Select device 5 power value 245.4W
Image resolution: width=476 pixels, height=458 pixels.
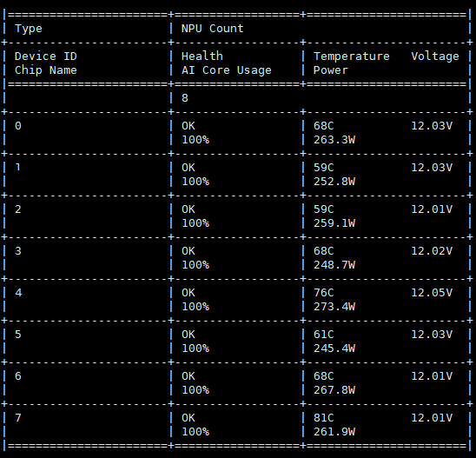click(334, 348)
